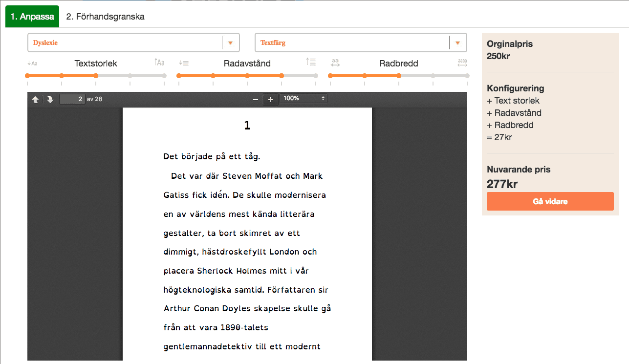This screenshot has height=364, width=629.
Task: Click the large text size icon
Action: tap(159, 62)
